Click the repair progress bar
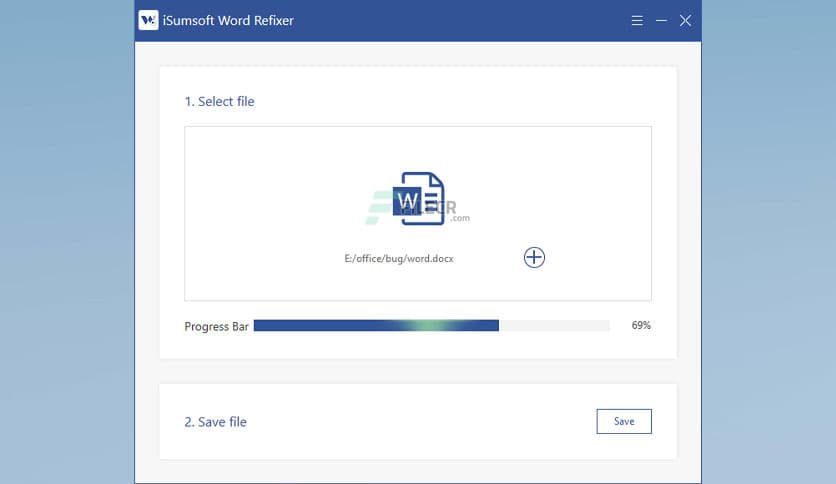The image size is (836, 484). [x=431, y=326]
